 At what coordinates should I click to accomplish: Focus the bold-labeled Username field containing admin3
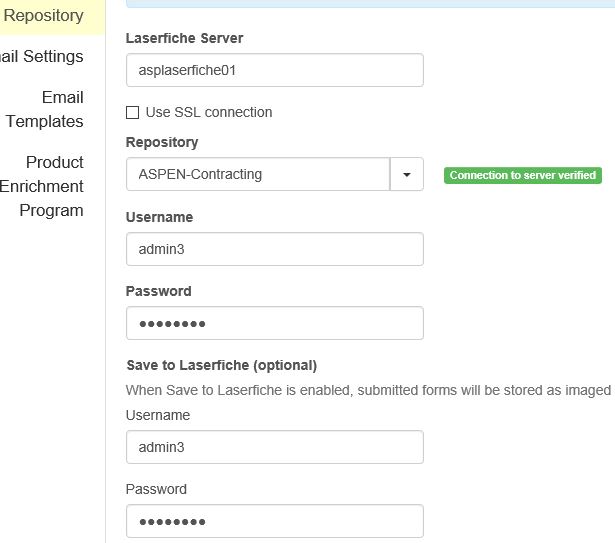(274, 249)
